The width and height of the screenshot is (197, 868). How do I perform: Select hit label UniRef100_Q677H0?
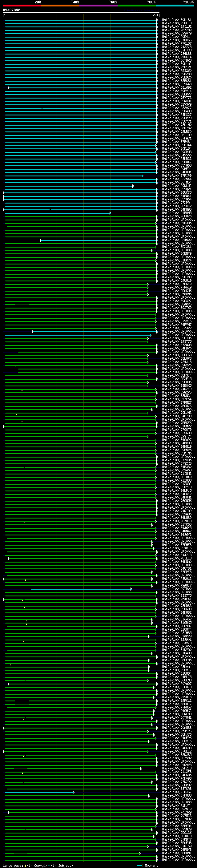click(177, 30)
